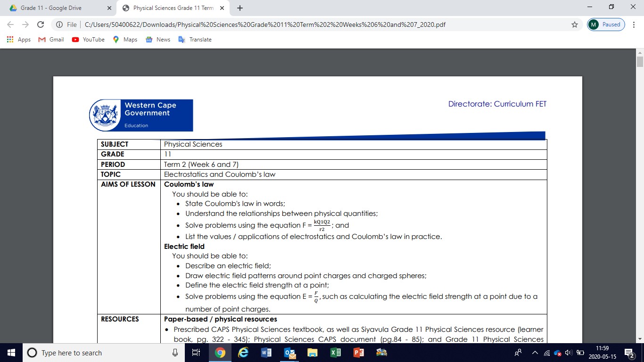This screenshot has height=362, width=644.
Task: Open the People icon in the system tray
Action: [x=518, y=353]
